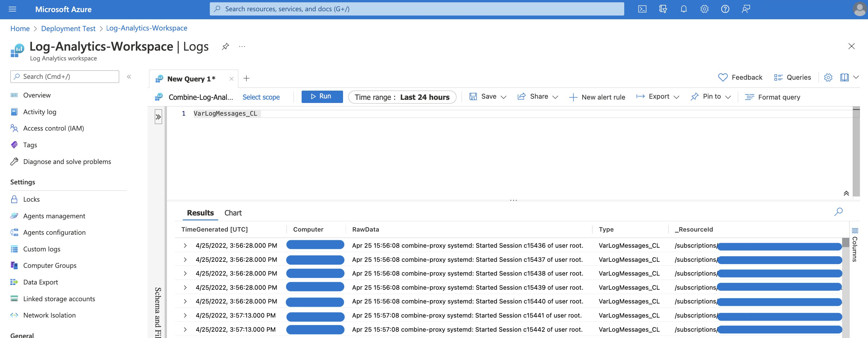The image size is (868, 338).
Task: Open the Export dropdown
Action: tap(657, 97)
